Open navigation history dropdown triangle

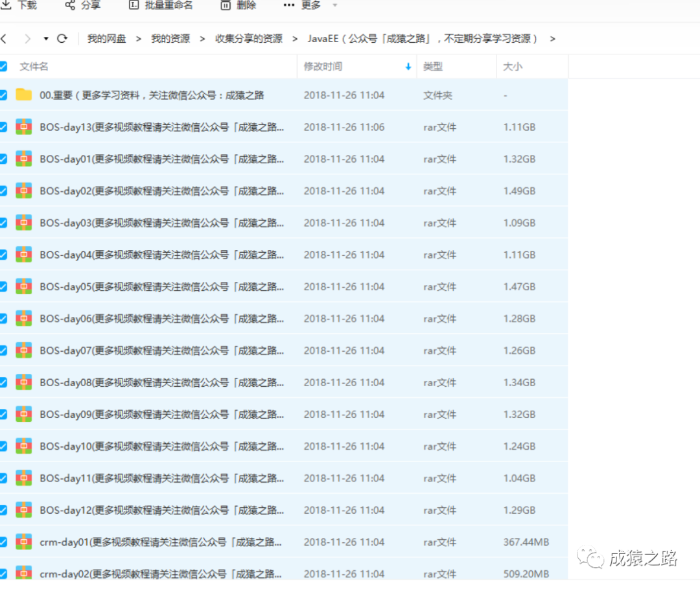tap(46, 39)
